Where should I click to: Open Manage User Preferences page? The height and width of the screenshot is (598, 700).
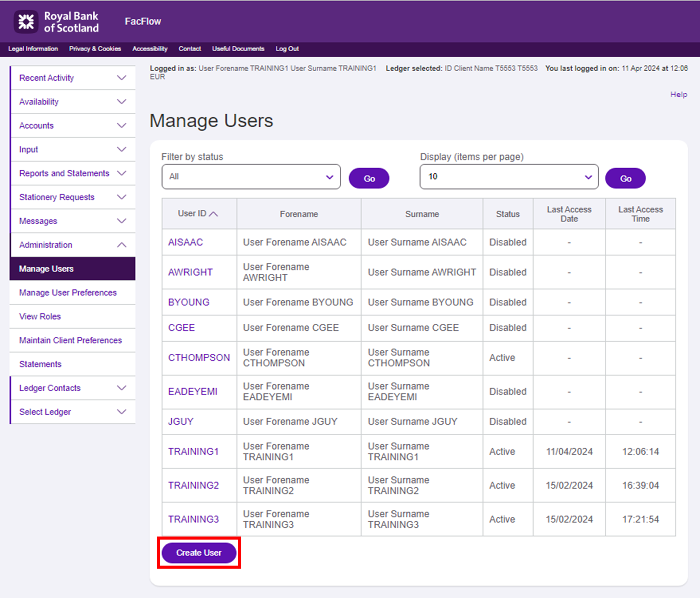coord(68,293)
